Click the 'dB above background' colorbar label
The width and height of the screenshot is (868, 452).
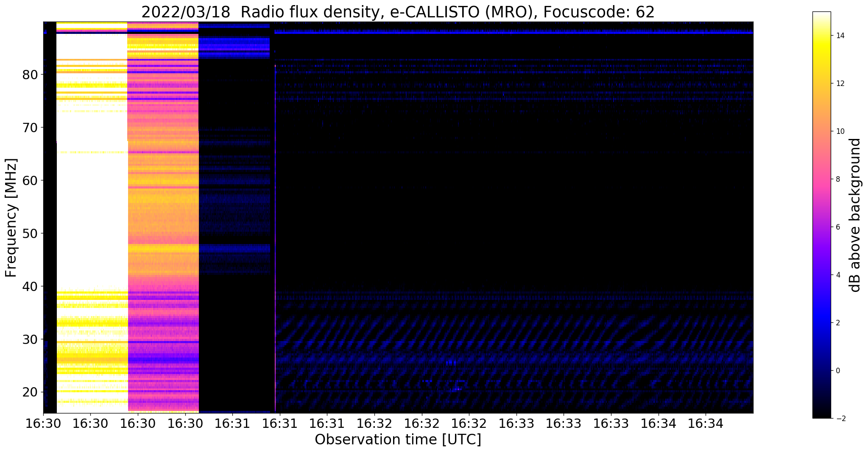pos(855,215)
